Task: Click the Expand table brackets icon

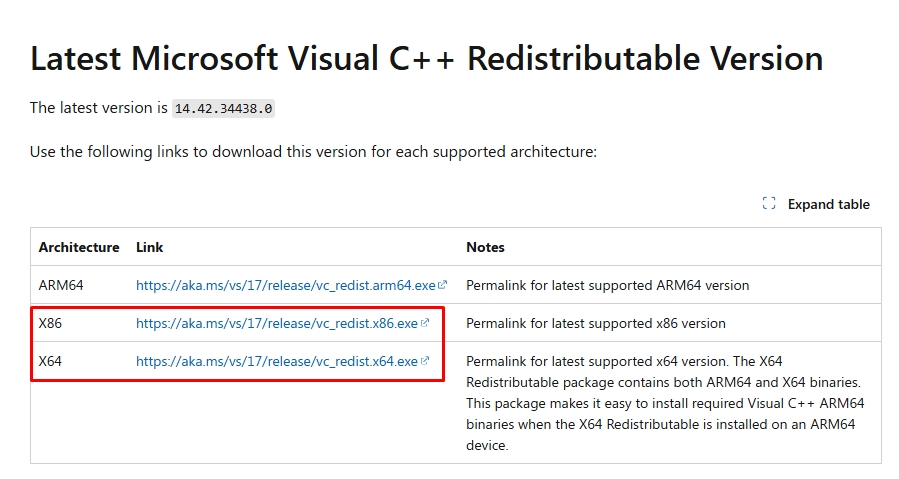Action: coord(769,204)
